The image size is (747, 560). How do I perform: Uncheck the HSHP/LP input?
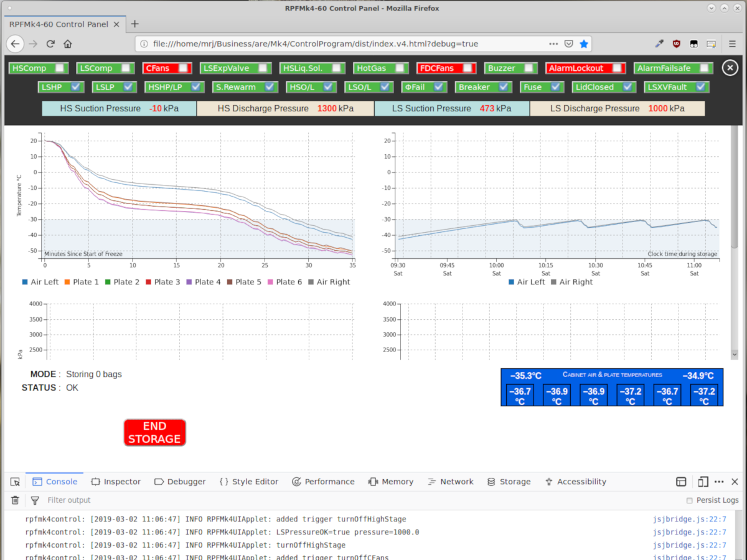coord(197,87)
